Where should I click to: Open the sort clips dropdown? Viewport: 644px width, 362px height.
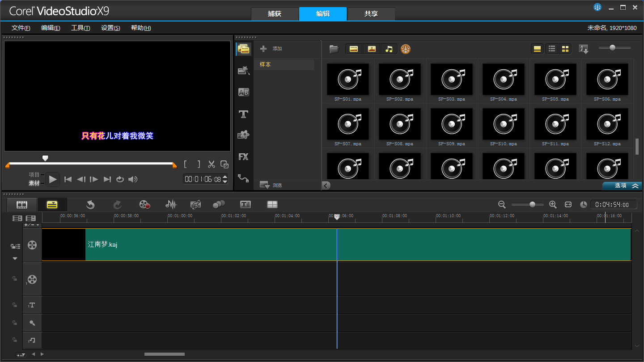(584, 49)
